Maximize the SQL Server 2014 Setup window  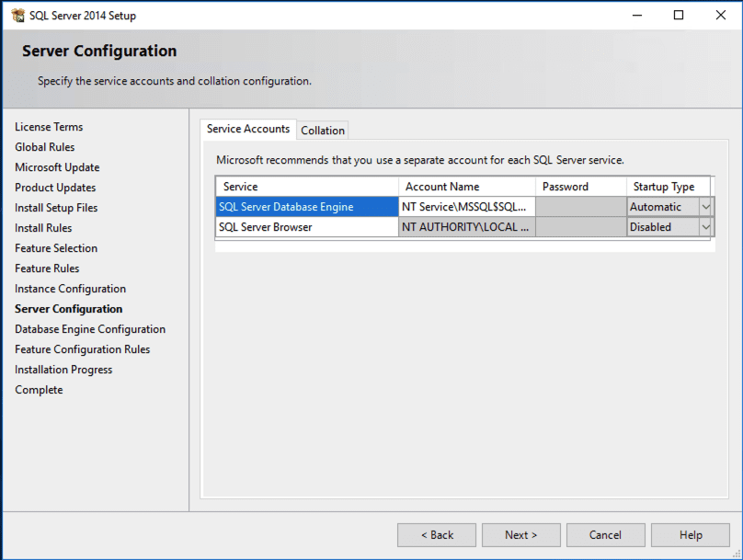679,16
